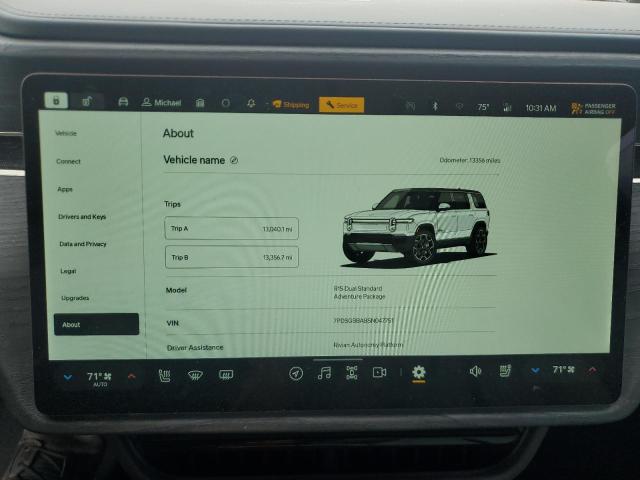Open passenger 71° climate control

(x=564, y=369)
